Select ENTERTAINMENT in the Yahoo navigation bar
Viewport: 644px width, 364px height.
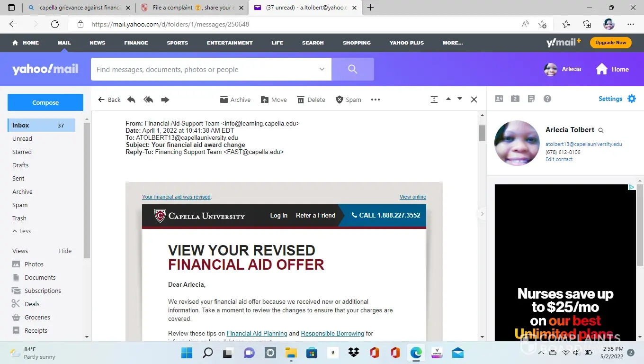[230, 43]
